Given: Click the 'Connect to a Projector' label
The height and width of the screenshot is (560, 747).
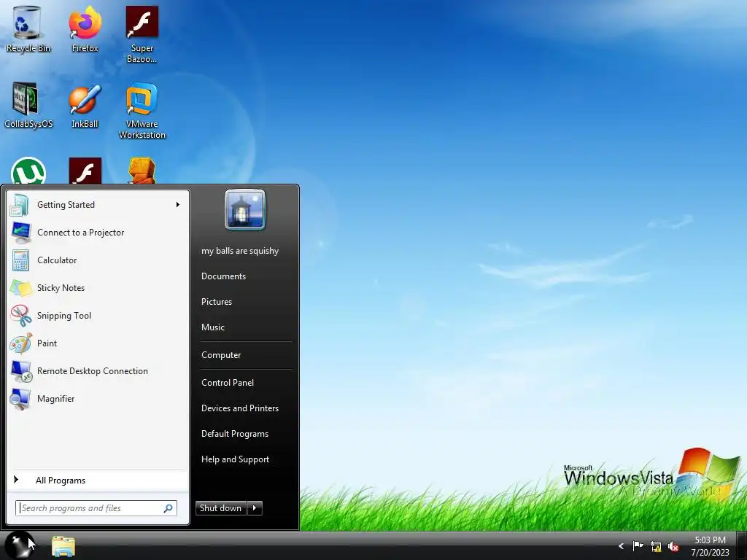Looking at the screenshot, I should (x=80, y=233).
